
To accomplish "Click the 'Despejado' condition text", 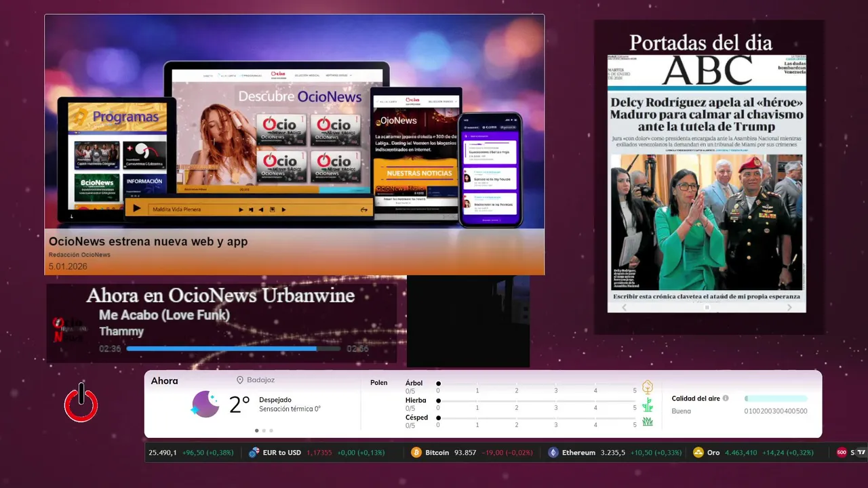I will tap(275, 400).
